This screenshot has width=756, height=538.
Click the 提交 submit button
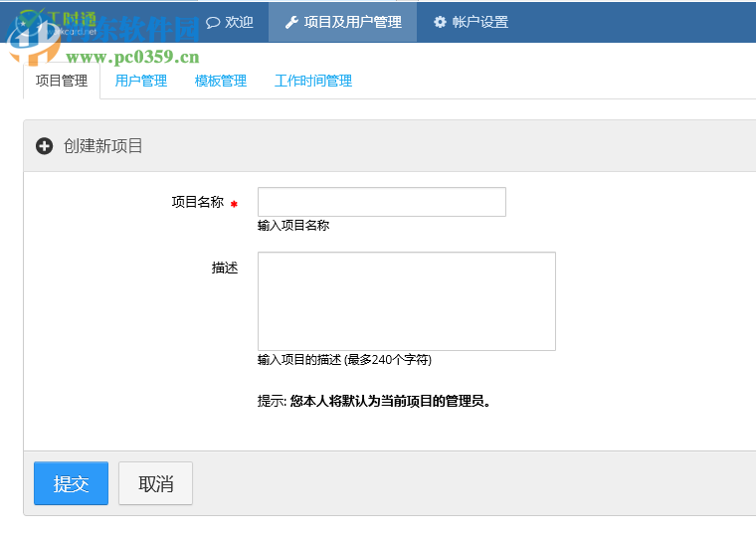pos(71,483)
